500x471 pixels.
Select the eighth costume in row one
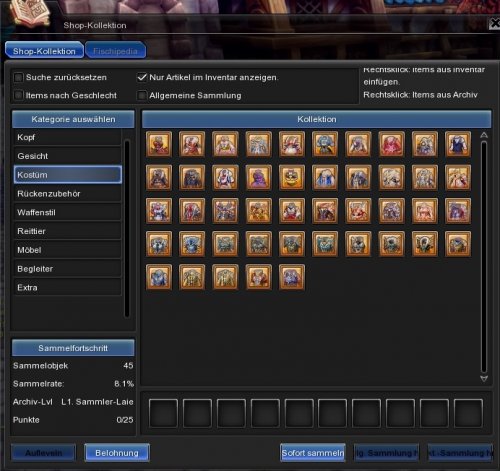coord(392,144)
